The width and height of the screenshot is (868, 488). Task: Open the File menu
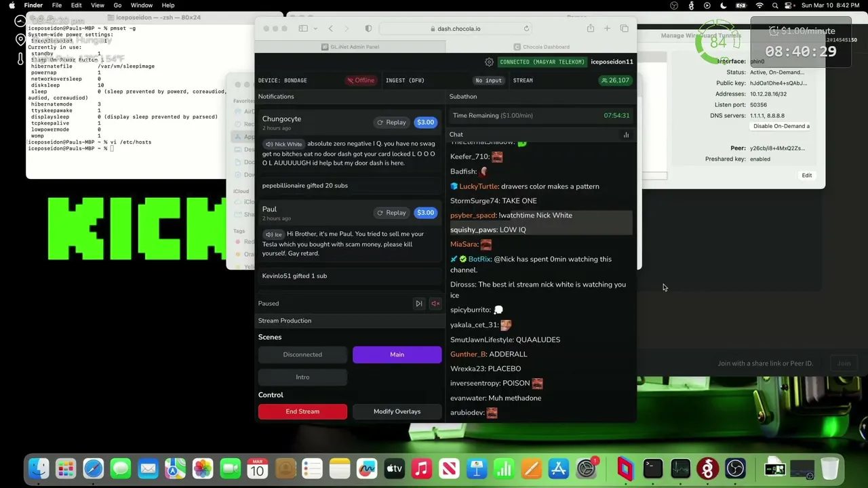(57, 5)
